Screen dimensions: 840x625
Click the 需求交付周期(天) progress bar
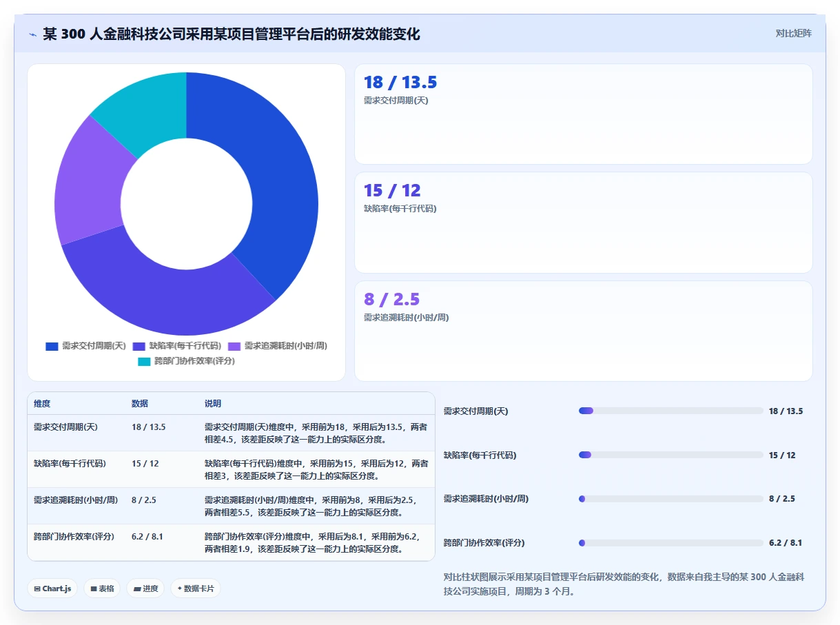[x=671, y=411]
